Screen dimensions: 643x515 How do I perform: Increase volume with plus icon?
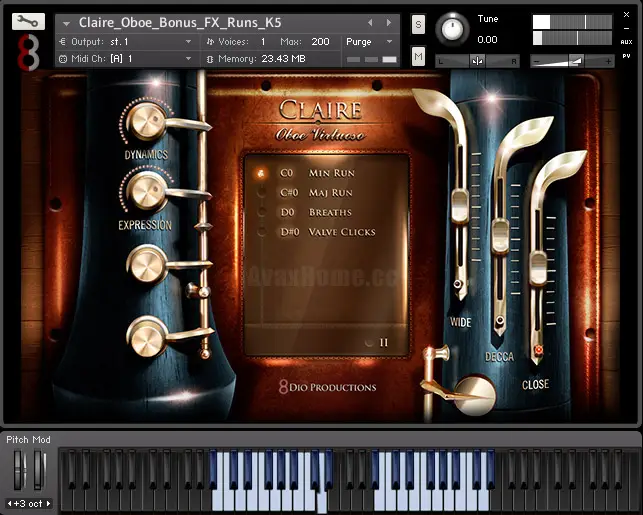(608, 62)
